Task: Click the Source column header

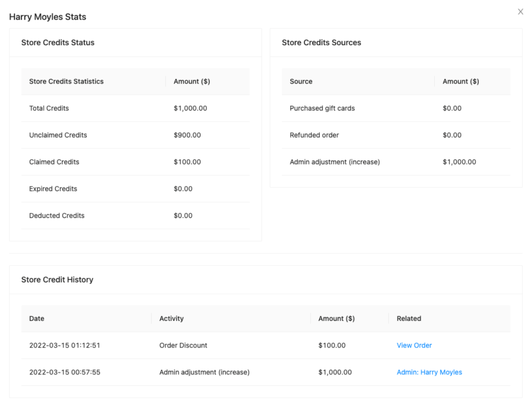Action: (x=301, y=82)
